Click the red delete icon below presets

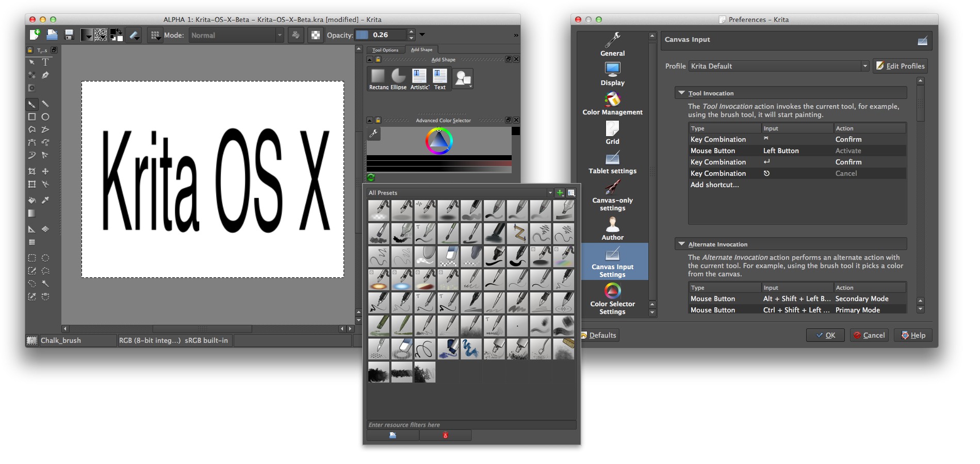pyautogui.click(x=445, y=436)
